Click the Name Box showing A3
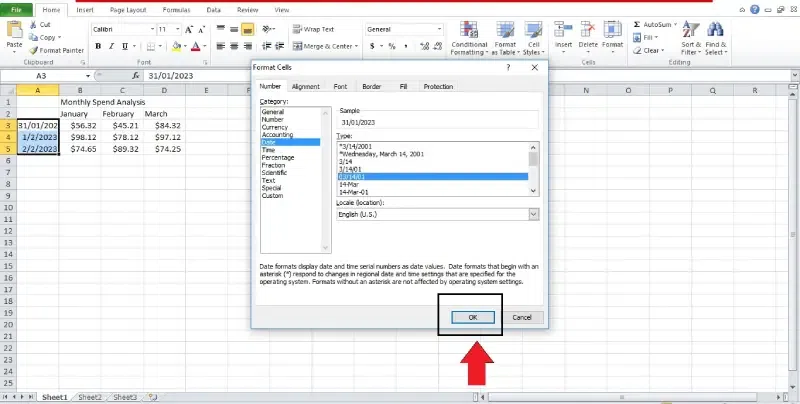 tap(42, 75)
